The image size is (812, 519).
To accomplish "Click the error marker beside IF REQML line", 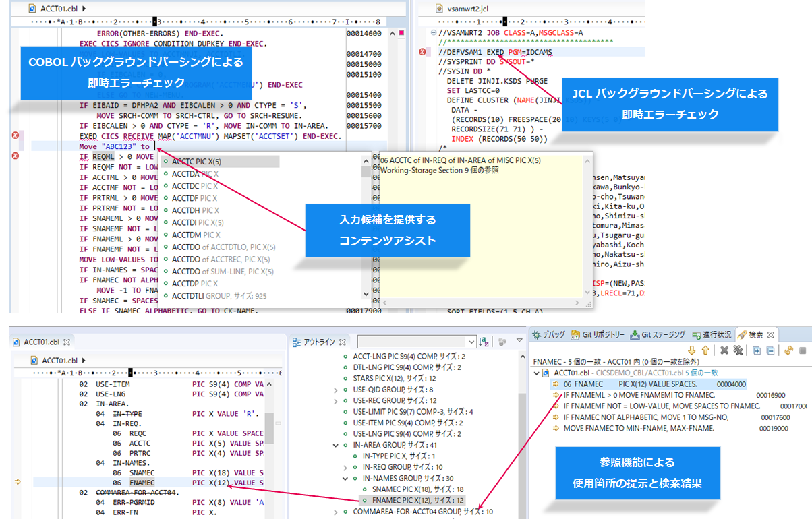I will coord(16,156).
